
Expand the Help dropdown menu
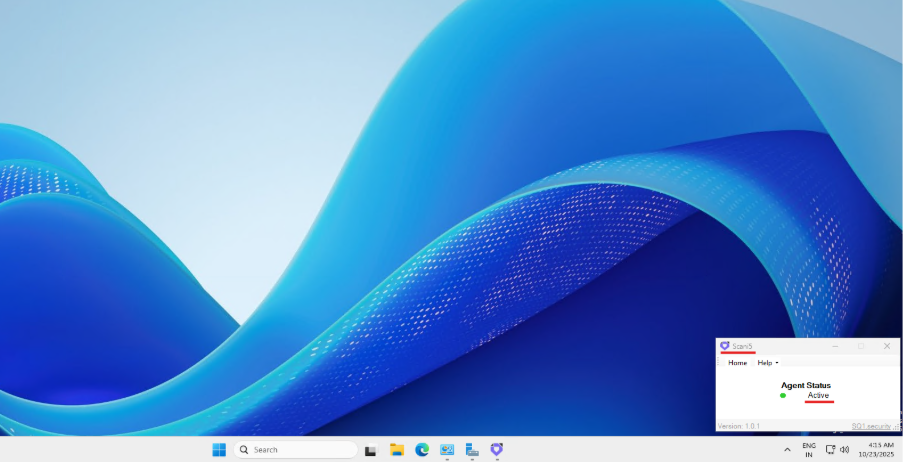tap(767, 363)
